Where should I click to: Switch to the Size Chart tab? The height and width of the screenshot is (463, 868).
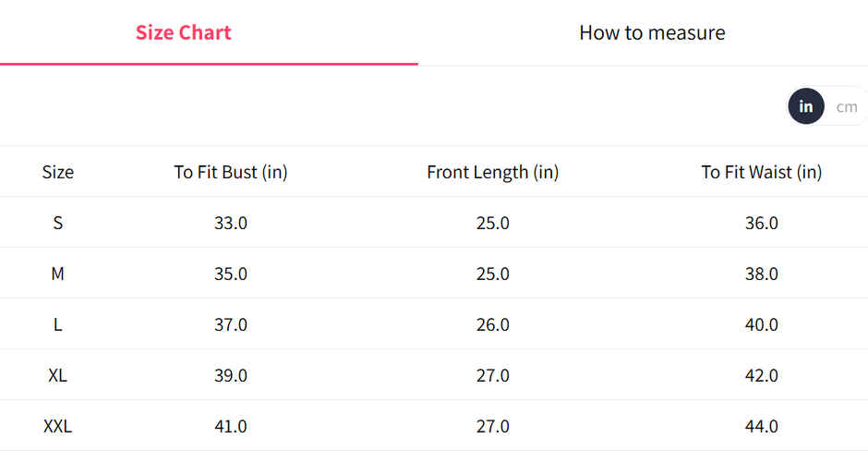click(x=183, y=33)
